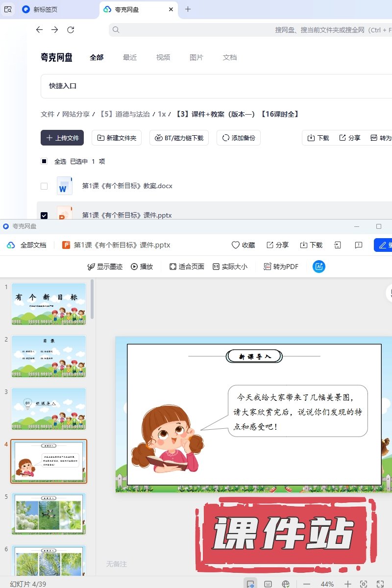The width and height of the screenshot is (392, 588).
Task: Convert the presentation with 转为PDF
Action: (x=281, y=267)
